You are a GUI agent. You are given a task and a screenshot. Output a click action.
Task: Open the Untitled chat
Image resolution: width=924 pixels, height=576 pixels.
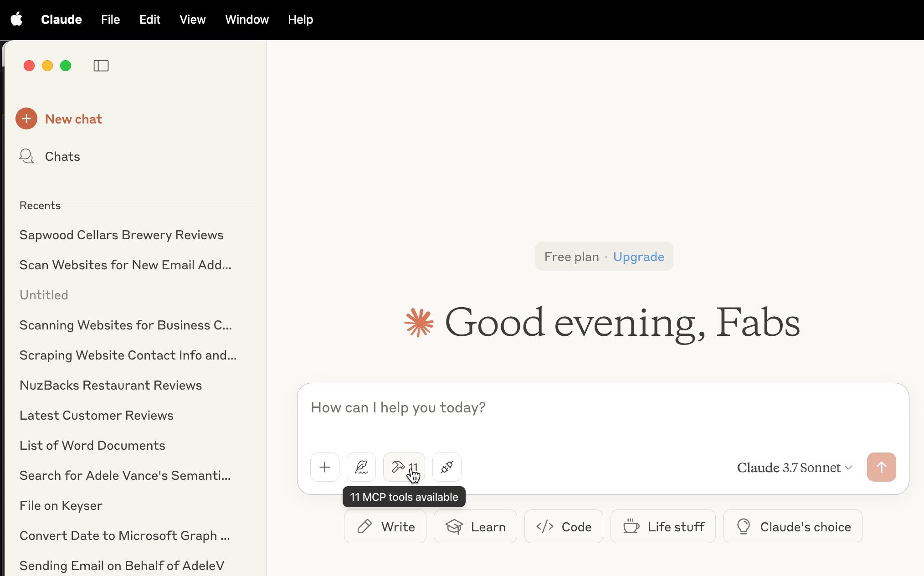coord(44,295)
